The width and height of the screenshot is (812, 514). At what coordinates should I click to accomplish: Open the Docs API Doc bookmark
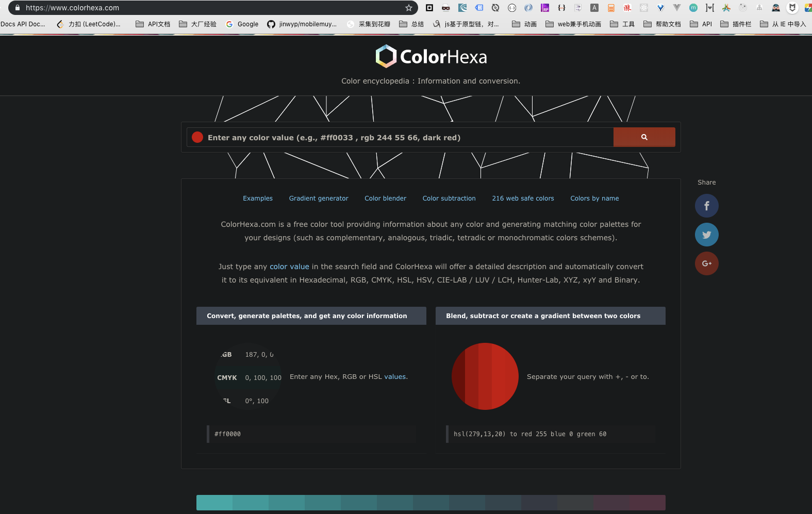[x=23, y=24]
